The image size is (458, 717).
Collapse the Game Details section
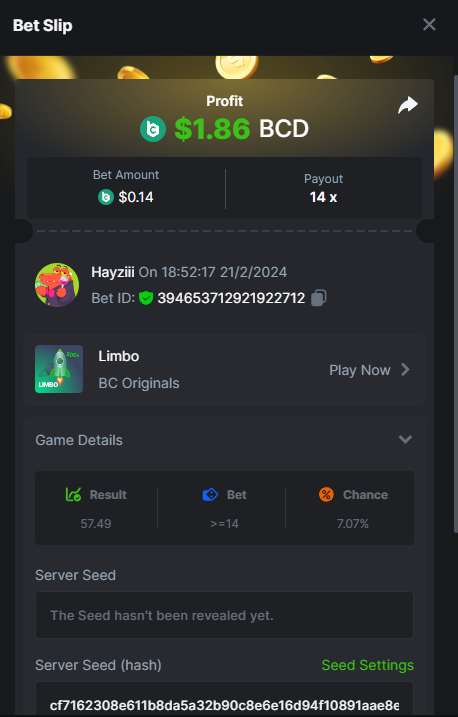pyautogui.click(x=405, y=439)
